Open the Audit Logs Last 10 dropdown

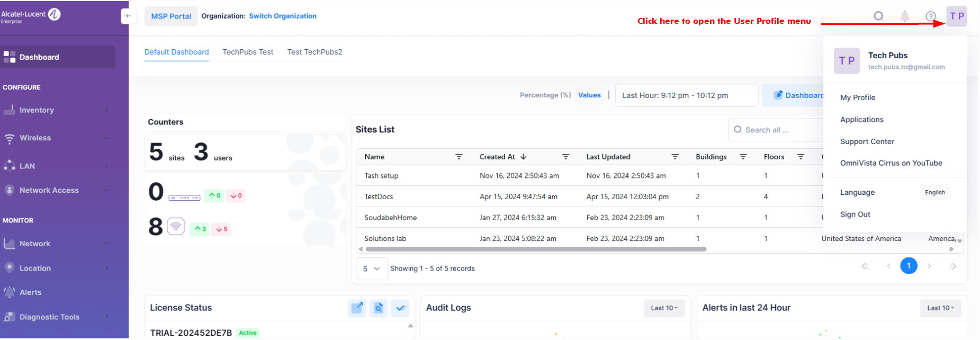pyautogui.click(x=664, y=308)
